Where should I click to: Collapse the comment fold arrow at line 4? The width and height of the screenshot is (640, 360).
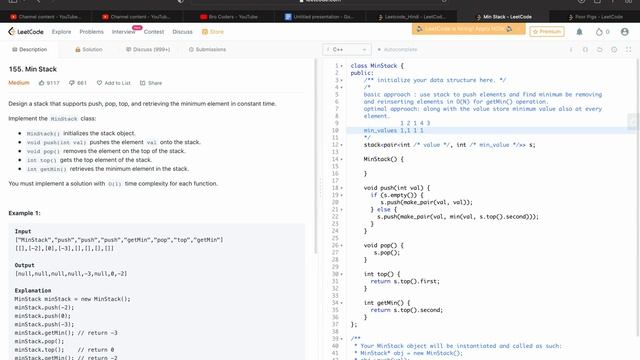click(x=342, y=87)
